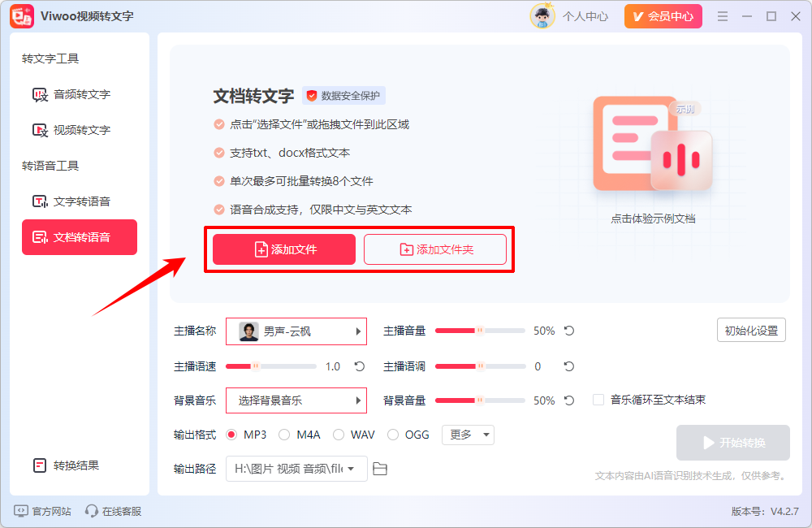Image resolution: width=812 pixels, height=528 pixels.
Task: Click the browse output folder icon
Action: coord(380,469)
